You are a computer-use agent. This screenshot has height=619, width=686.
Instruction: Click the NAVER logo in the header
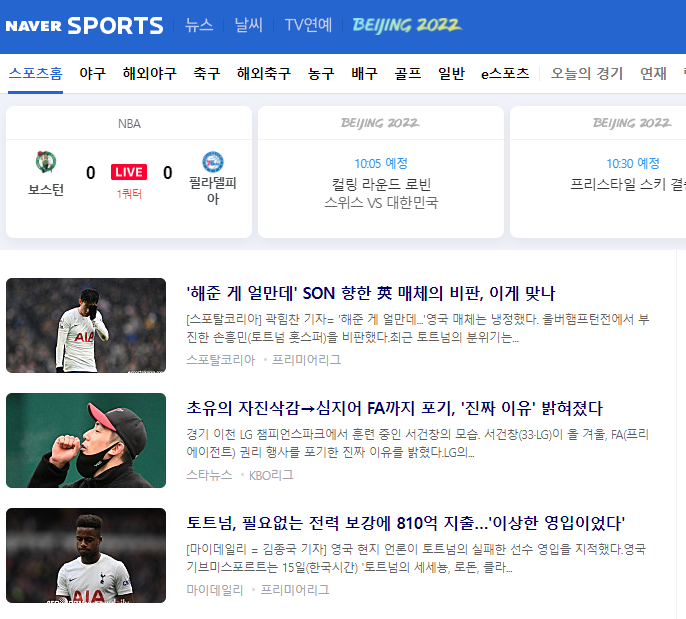click(33, 26)
